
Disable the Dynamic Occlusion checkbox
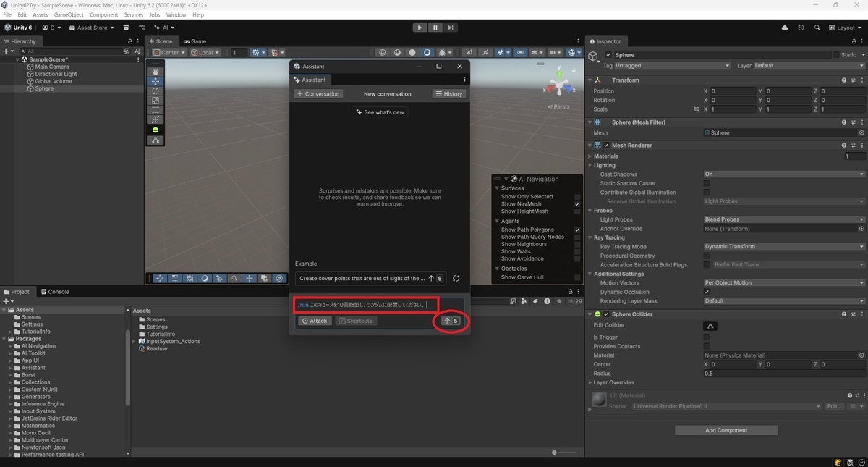[x=707, y=292]
